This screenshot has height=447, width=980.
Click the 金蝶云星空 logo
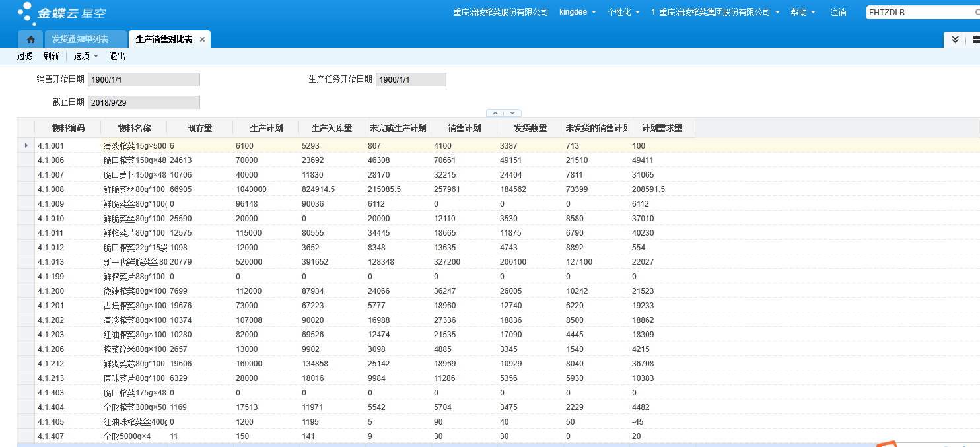coord(61,12)
